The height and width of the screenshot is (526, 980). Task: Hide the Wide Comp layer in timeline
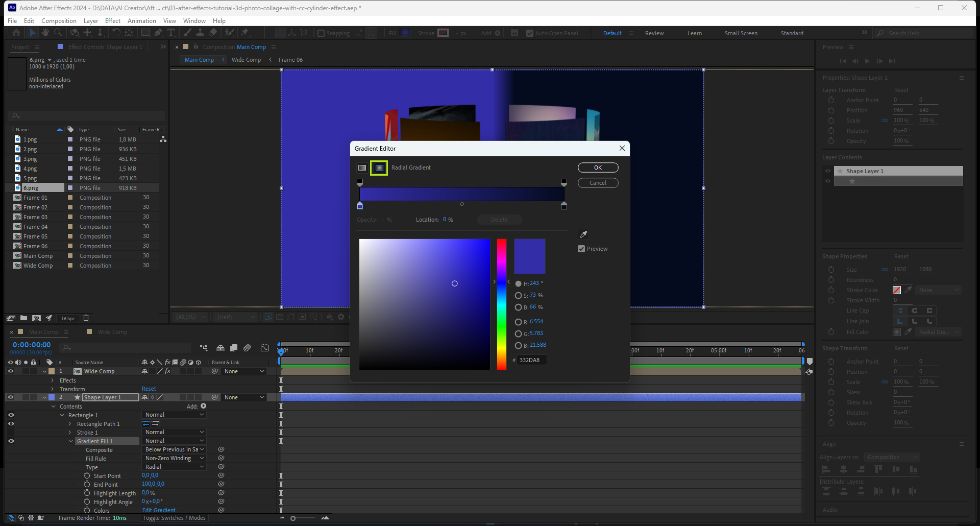tap(11, 371)
